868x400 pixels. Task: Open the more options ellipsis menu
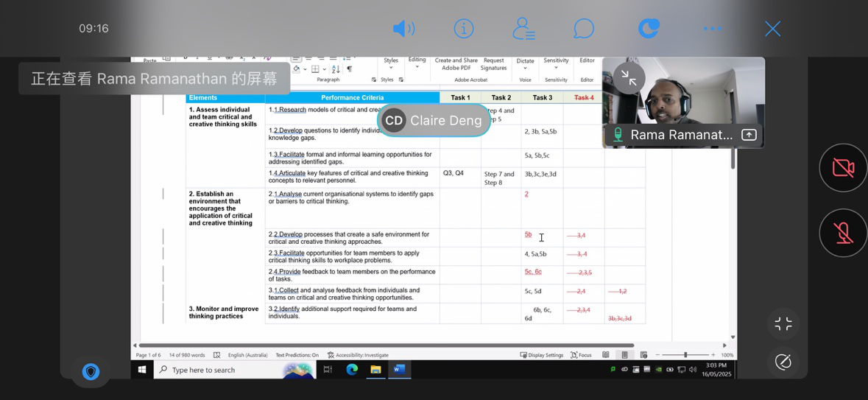pos(712,29)
